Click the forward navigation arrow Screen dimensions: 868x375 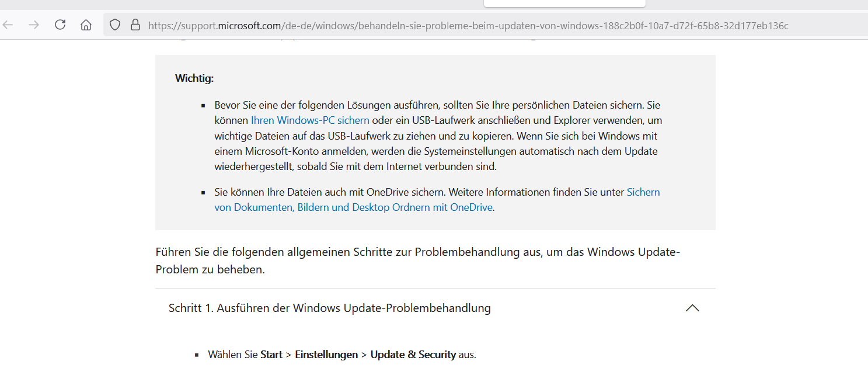click(x=34, y=25)
